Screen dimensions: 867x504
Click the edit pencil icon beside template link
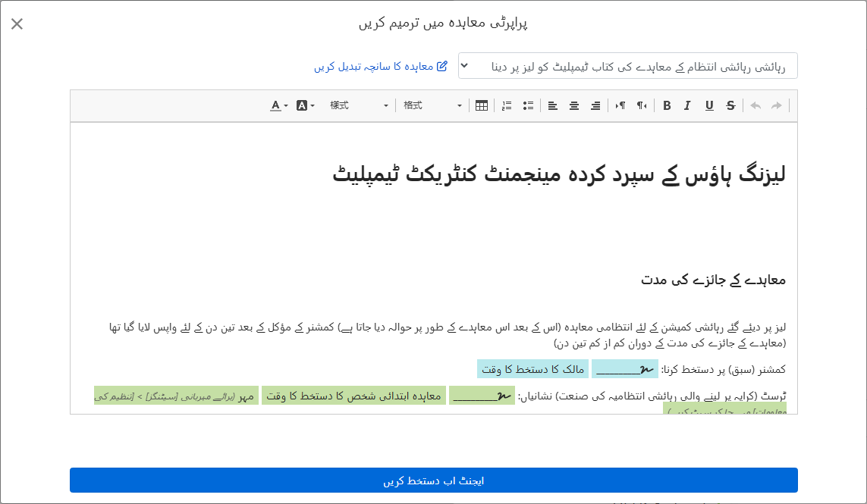click(441, 67)
